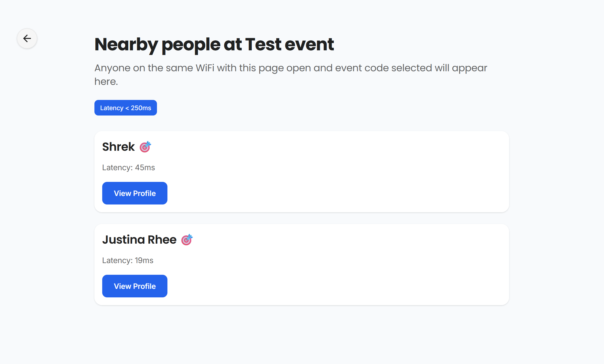Click the 45ms latency value
Image resolution: width=604 pixels, height=364 pixels.
[x=145, y=168]
